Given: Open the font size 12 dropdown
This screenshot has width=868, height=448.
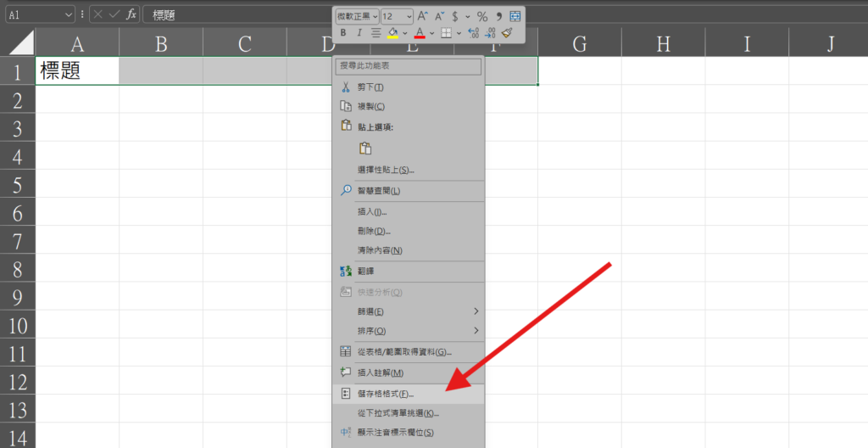Looking at the screenshot, I should point(409,16).
